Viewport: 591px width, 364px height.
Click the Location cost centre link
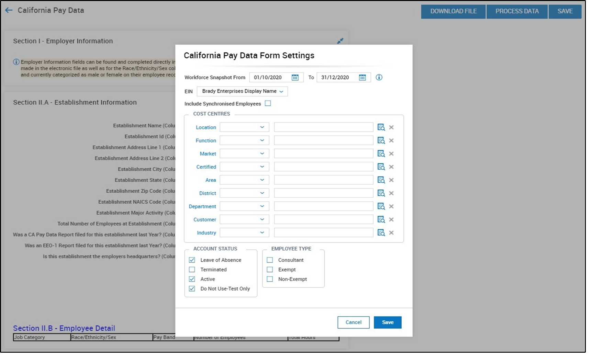pos(206,127)
